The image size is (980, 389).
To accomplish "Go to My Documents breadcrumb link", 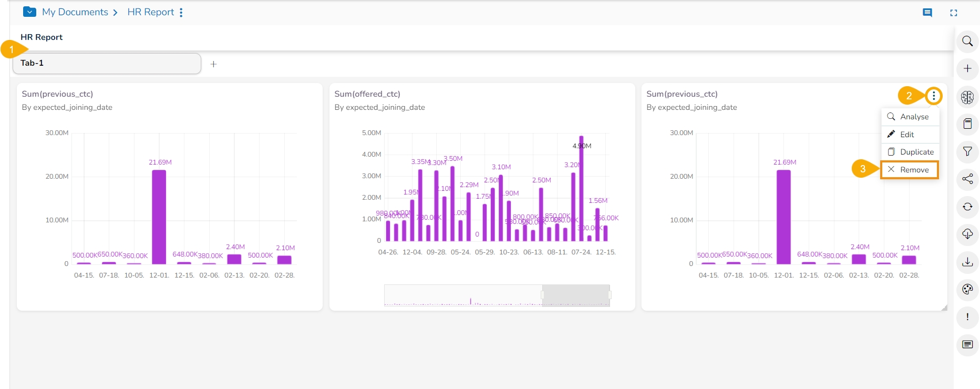I will point(75,12).
